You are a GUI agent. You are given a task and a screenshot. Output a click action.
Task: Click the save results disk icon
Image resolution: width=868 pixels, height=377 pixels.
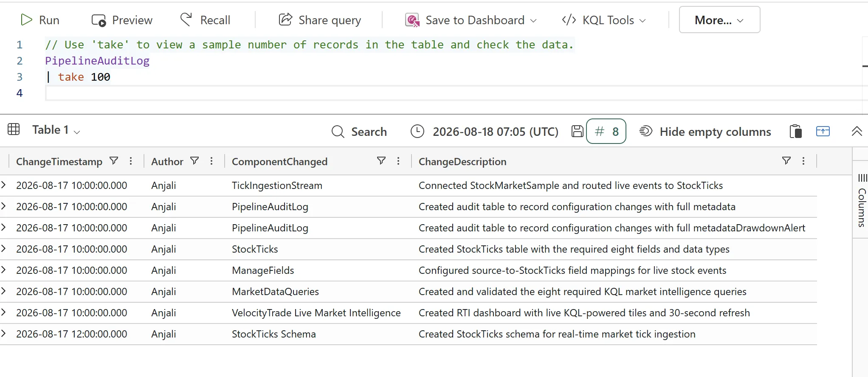(x=577, y=132)
